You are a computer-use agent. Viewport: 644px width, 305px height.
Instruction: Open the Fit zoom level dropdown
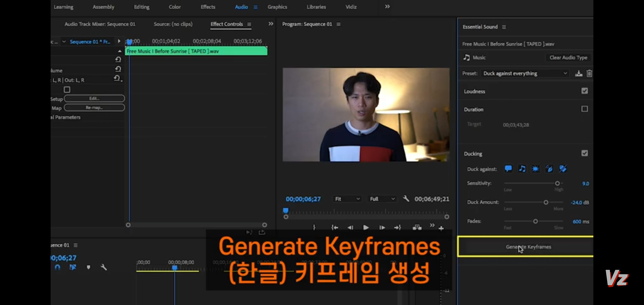(347, 199)
